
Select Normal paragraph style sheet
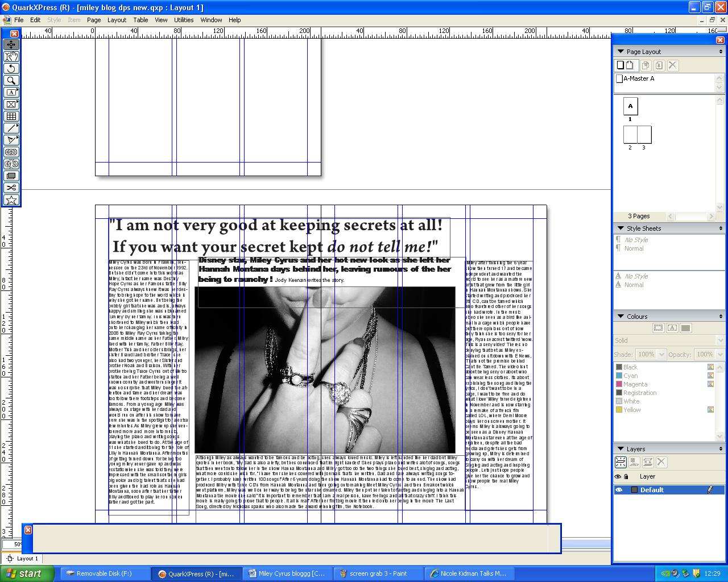click(x=634, y=248)
